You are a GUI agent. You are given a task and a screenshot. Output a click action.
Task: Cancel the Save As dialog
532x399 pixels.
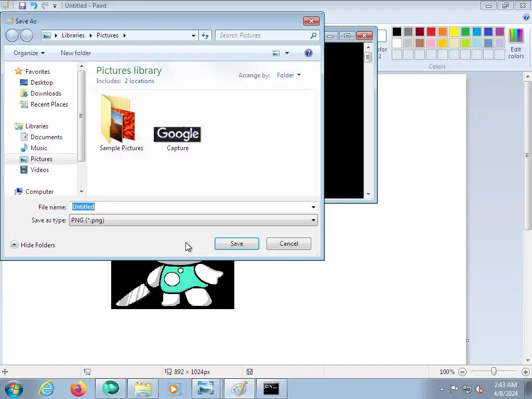click(x=288, y=244)
